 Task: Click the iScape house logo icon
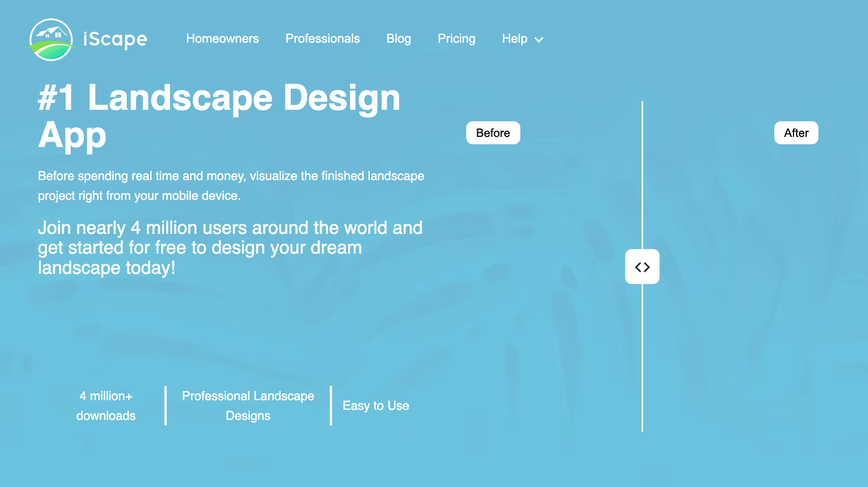pyautogui.click(x=51, y=40)
